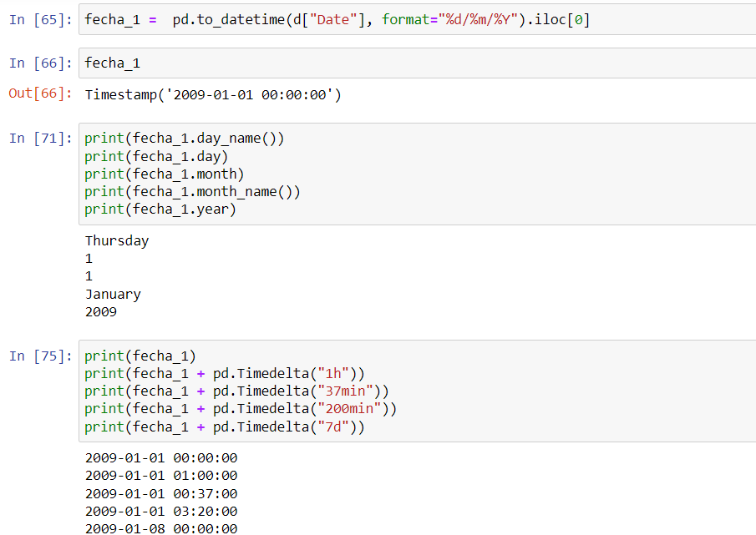Click the In [66] prompt label
The image size is (756, 535).
tap(40, 63)
